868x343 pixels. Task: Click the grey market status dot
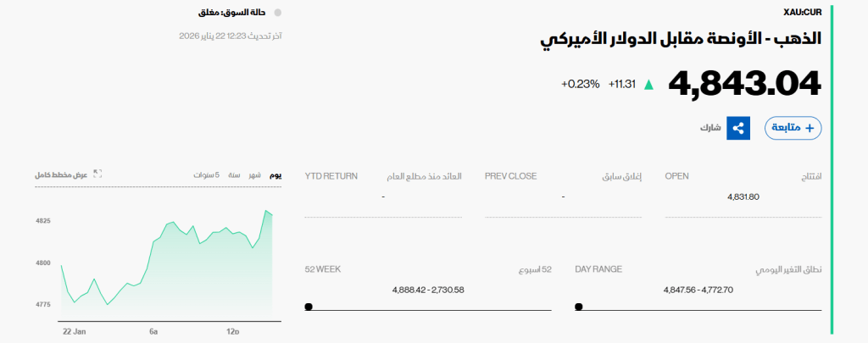pos(278,13)
